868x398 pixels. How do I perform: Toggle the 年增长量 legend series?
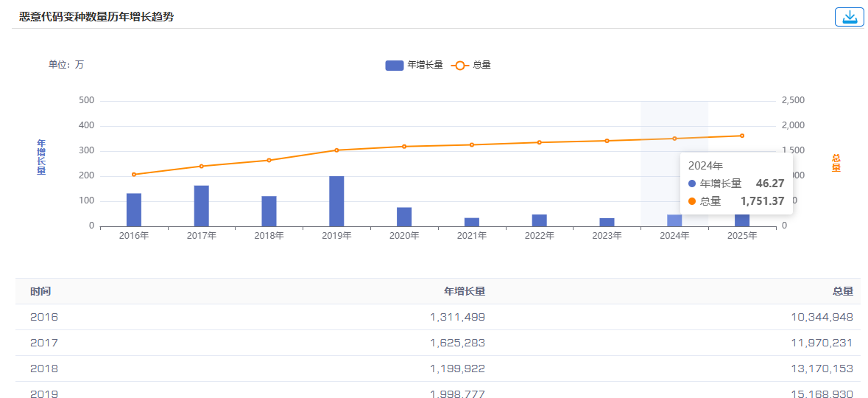tap(414, 65)
